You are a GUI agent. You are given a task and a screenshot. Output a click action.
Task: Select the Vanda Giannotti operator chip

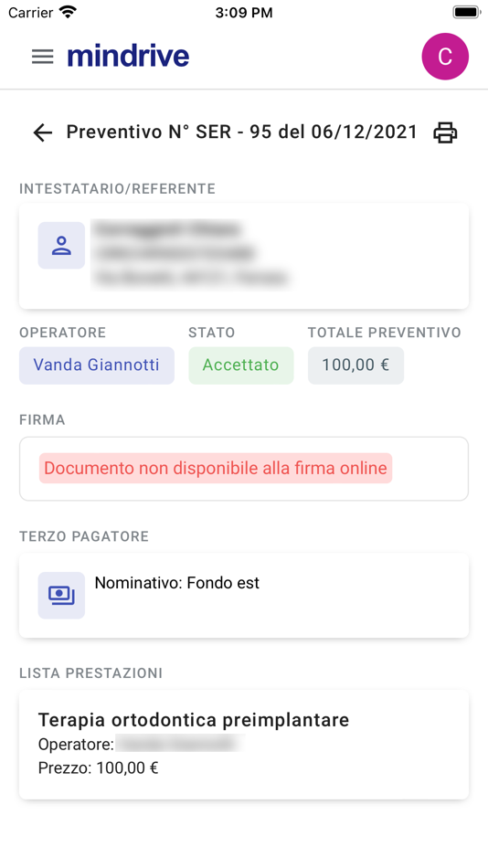click(x=97, y=365)
